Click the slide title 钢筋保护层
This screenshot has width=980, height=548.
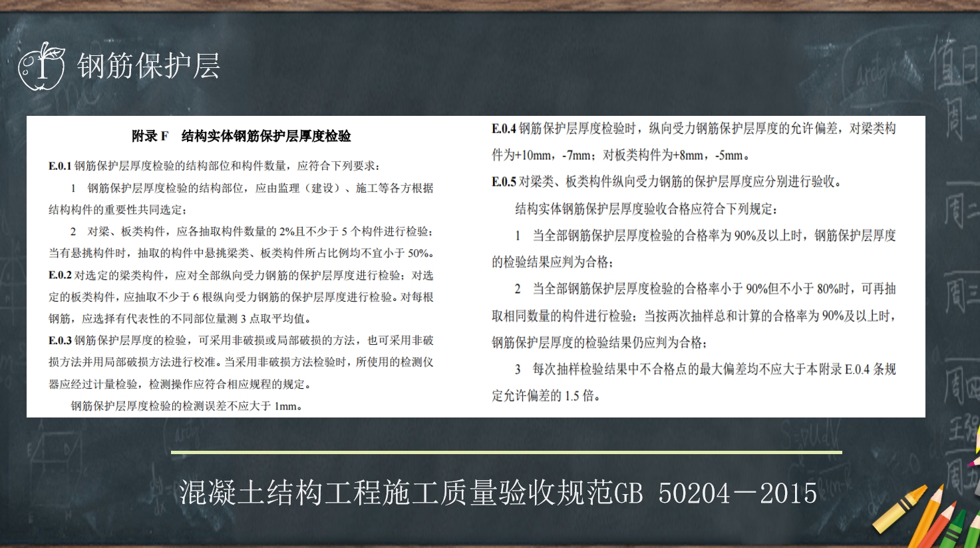149,66
